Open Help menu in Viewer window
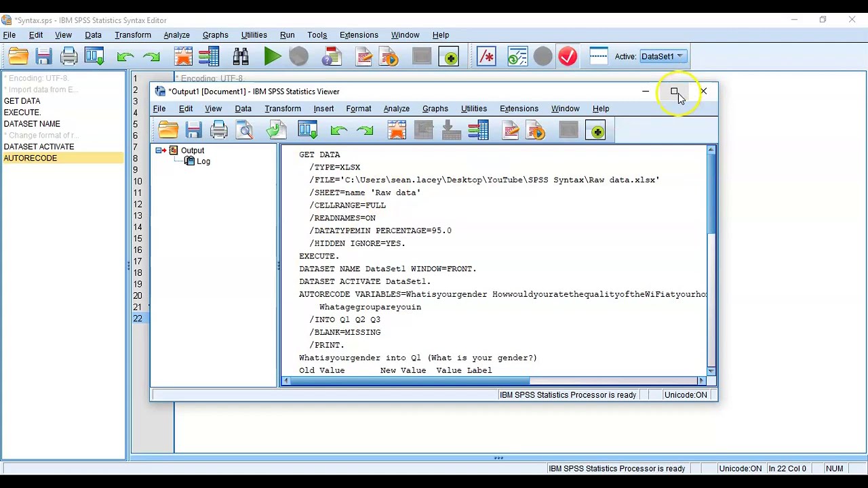Image resolution: width=868 pixels, height=488 pixels. pos(601,108)
